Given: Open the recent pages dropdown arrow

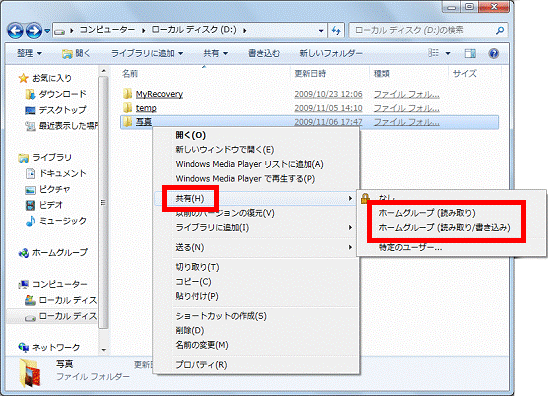Looking at the screenshot, I should click(47, 31).
